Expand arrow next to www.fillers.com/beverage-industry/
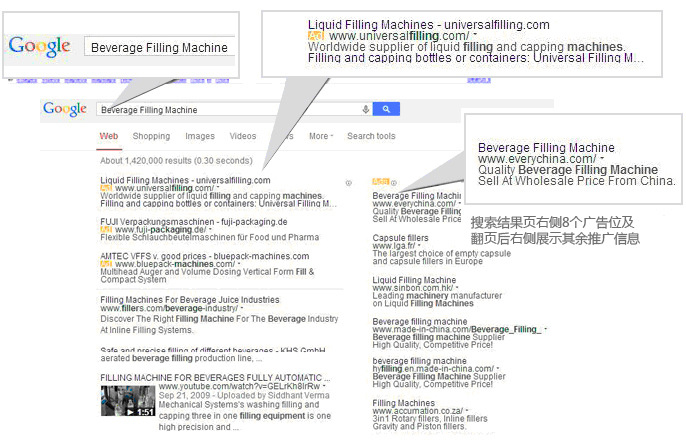This screenshot has height=440, width=686. (242, 308)
